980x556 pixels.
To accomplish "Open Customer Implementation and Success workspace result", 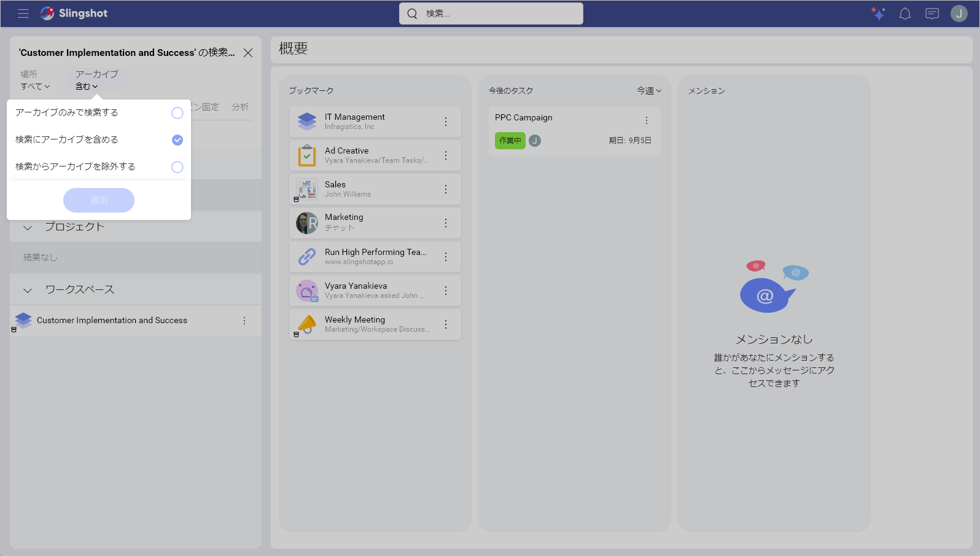I will pos(136,321).
